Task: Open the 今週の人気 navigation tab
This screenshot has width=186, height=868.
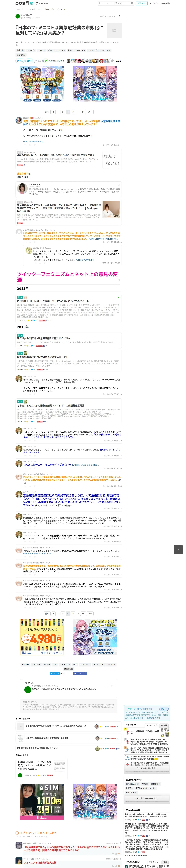Action: pyautogui.click(x=49, y=9)
